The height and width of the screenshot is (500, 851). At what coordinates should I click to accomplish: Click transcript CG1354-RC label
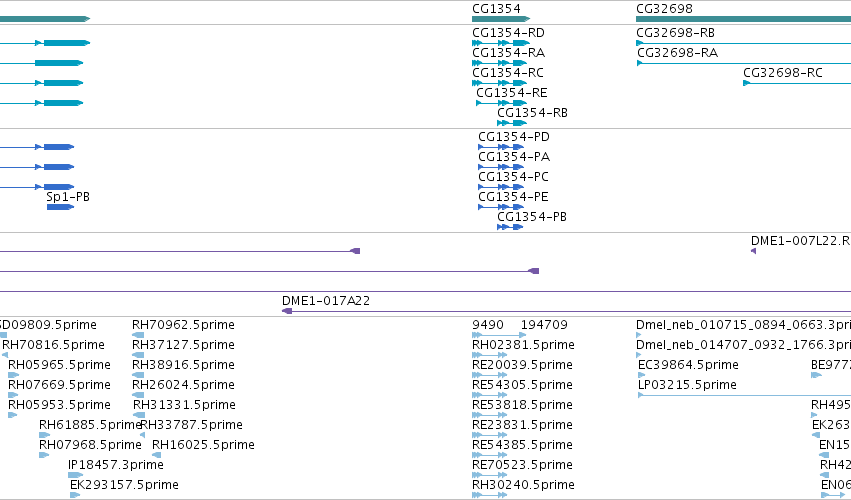(x=508, y=73)
